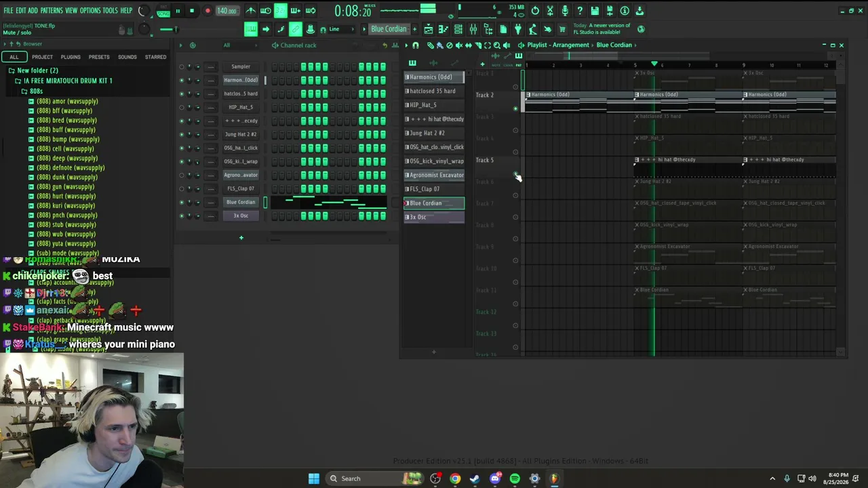
Task: Open the Spotify icon in the taskbar
Action: [x=515, y=479]
